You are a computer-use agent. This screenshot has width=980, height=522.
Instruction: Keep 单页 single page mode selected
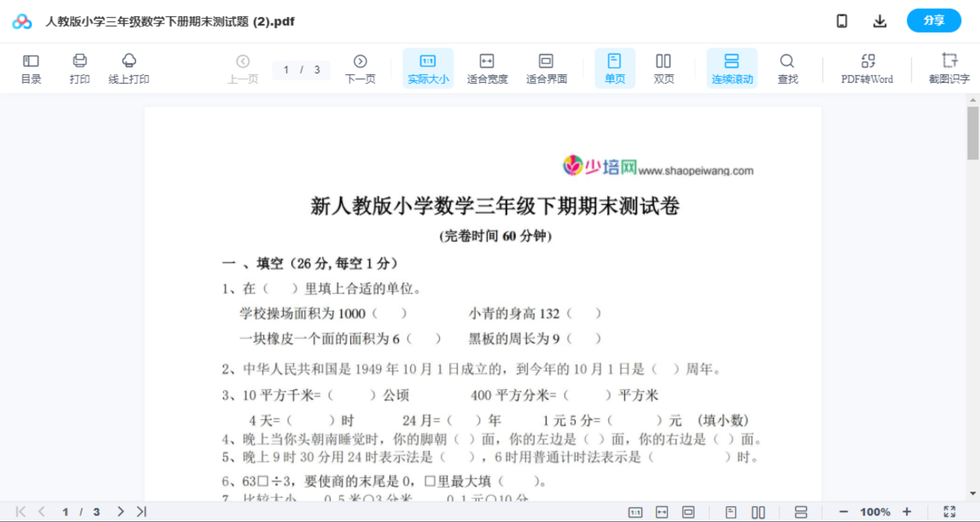615,68
